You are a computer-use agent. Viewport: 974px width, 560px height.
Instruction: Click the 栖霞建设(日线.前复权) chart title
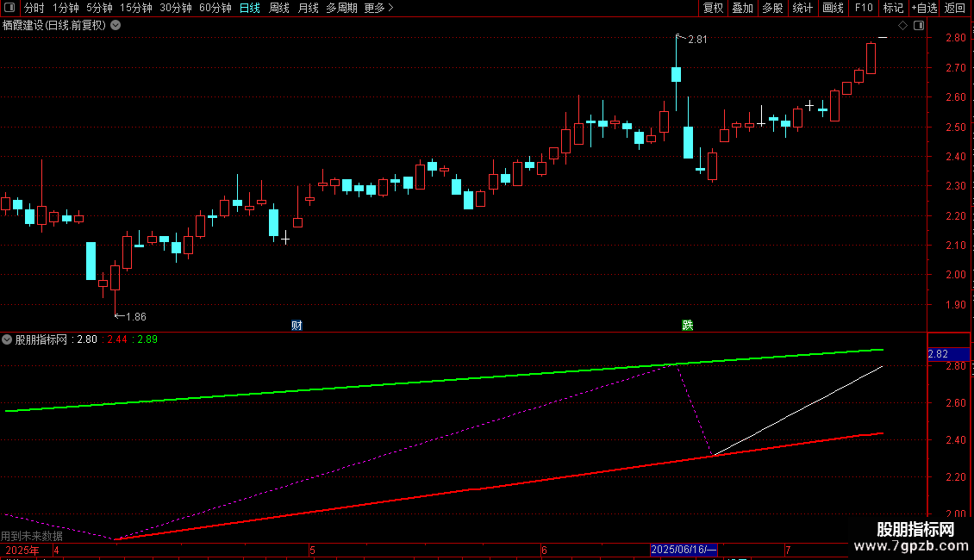tap(54, 26)
